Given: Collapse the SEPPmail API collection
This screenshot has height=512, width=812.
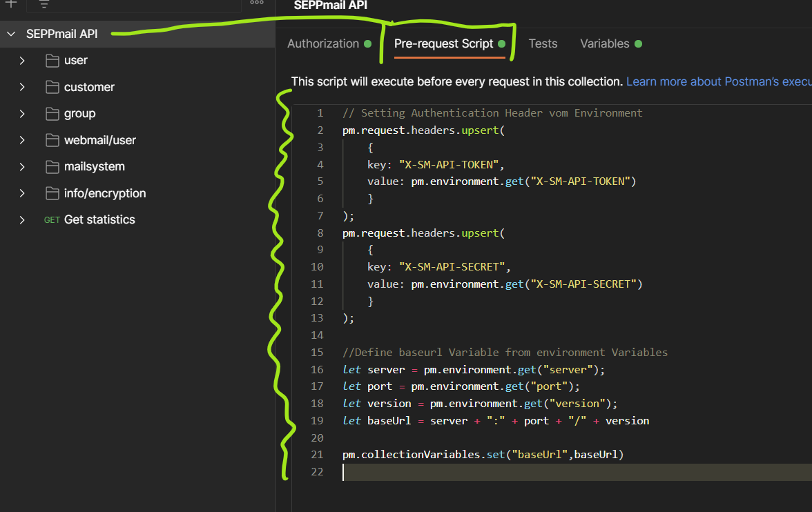Looking at the screenshot, I should point(11,34).
